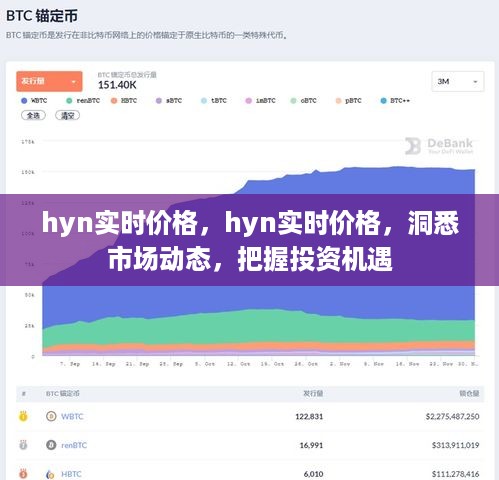Toggle oBTC series in legend
The height and width of the screenshot is (480, 499).
tap(303, 101)
